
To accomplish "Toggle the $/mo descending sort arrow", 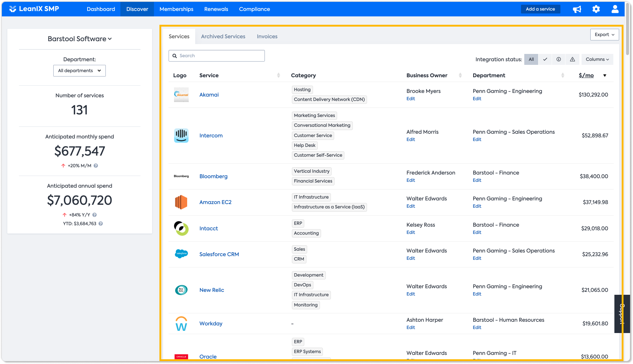I will [x=605, y=76].
